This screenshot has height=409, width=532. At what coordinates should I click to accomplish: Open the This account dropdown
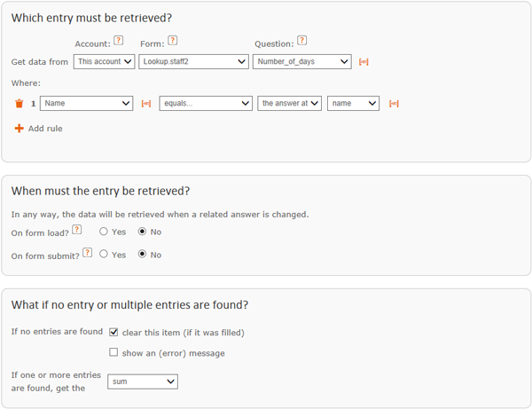click(x=104, y=62)
